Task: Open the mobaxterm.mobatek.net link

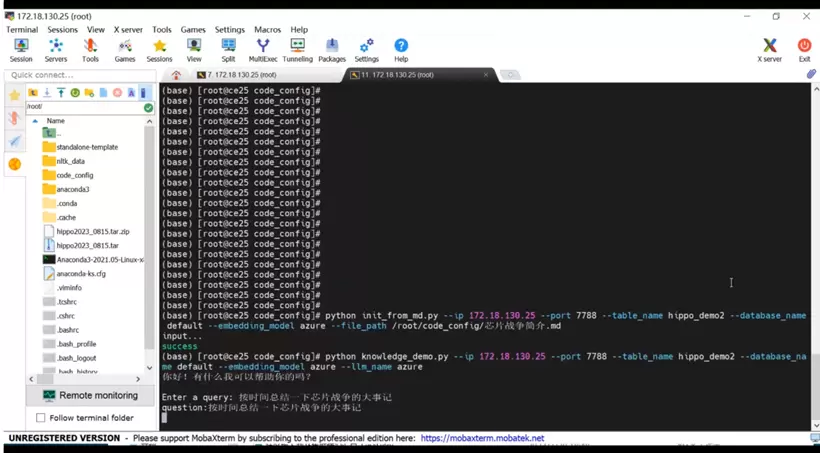Action: tap(482, 438)
